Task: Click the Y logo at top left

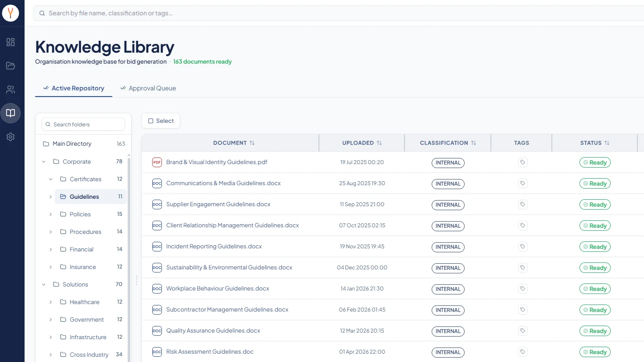Action: (x=11, y=13)
